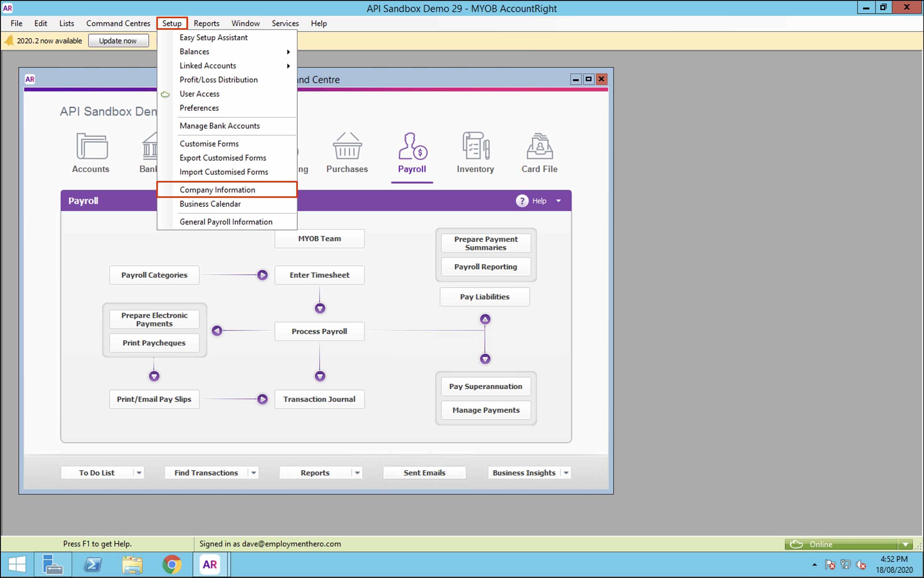Open the Business Insights dropdown arrow

(x=566, y=473)
